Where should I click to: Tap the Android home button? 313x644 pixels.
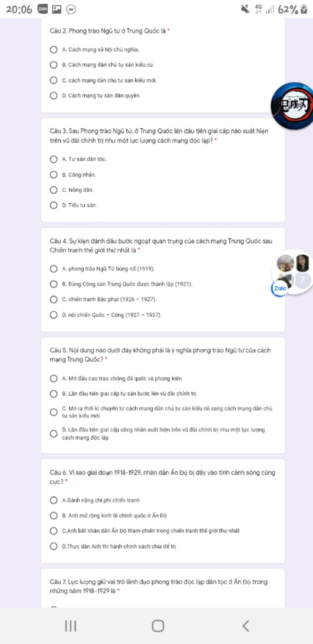158,626
